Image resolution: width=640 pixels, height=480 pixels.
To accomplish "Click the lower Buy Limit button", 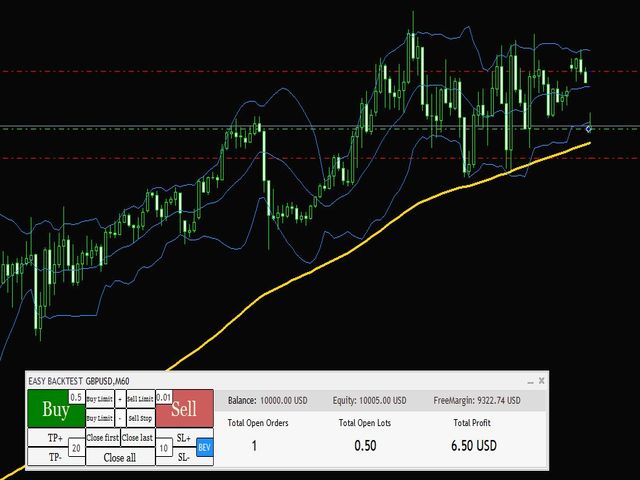I will 98,418.
